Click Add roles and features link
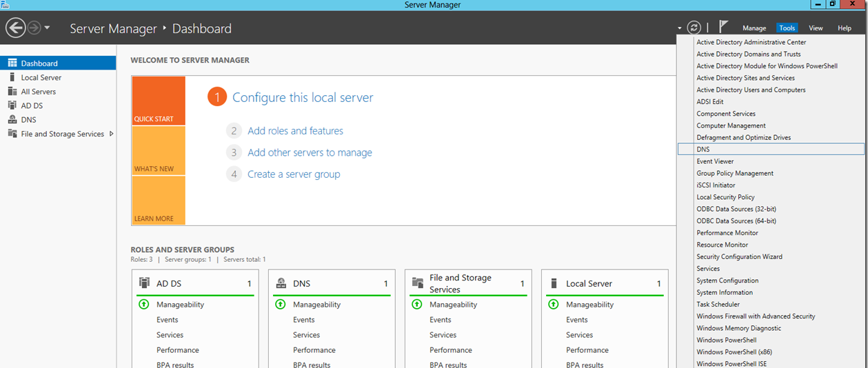 click(x=295, y=131)
